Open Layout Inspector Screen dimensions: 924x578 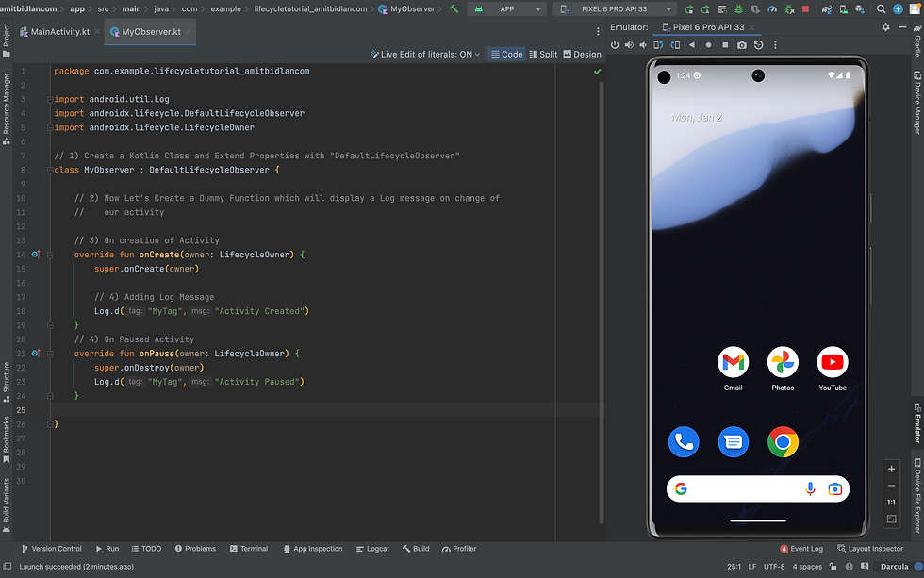870,549
